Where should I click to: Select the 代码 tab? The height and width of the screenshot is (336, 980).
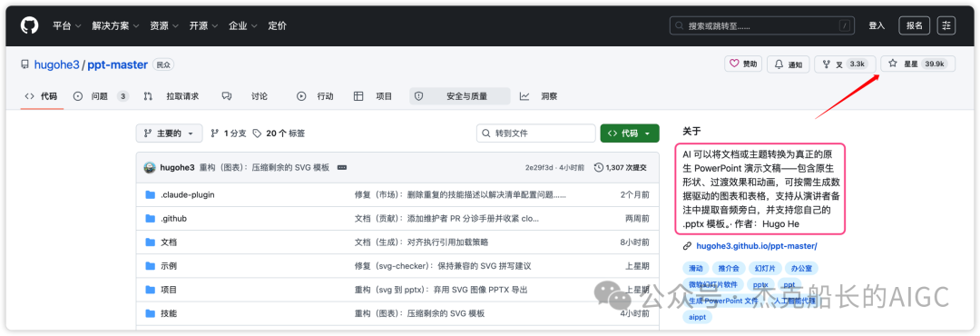[41, 96]
